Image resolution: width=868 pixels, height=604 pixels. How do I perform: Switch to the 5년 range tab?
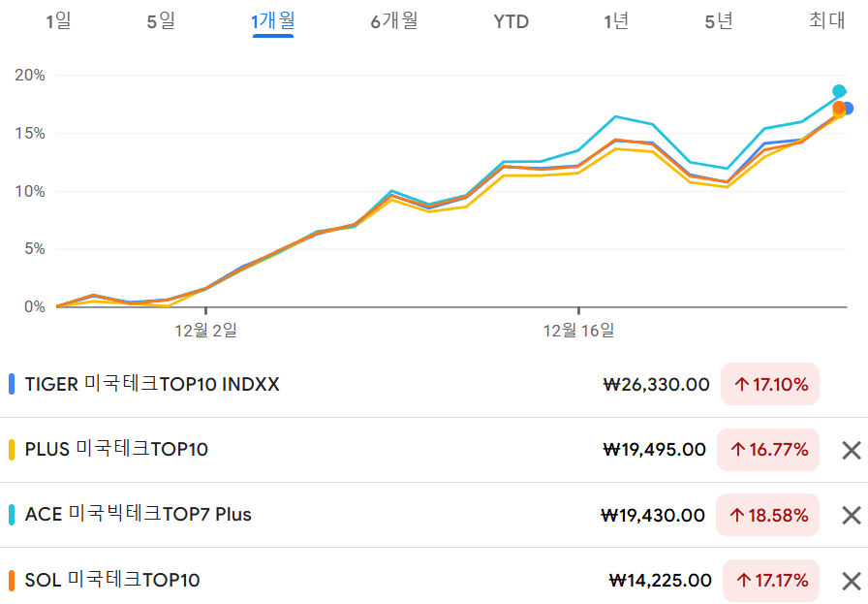pyautogui.click(x=719, y=21)
